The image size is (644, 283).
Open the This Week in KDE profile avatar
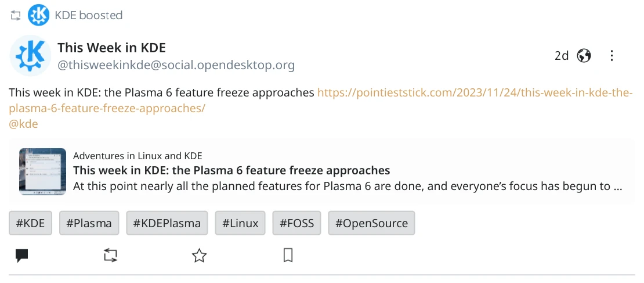[x=30, y=56]
